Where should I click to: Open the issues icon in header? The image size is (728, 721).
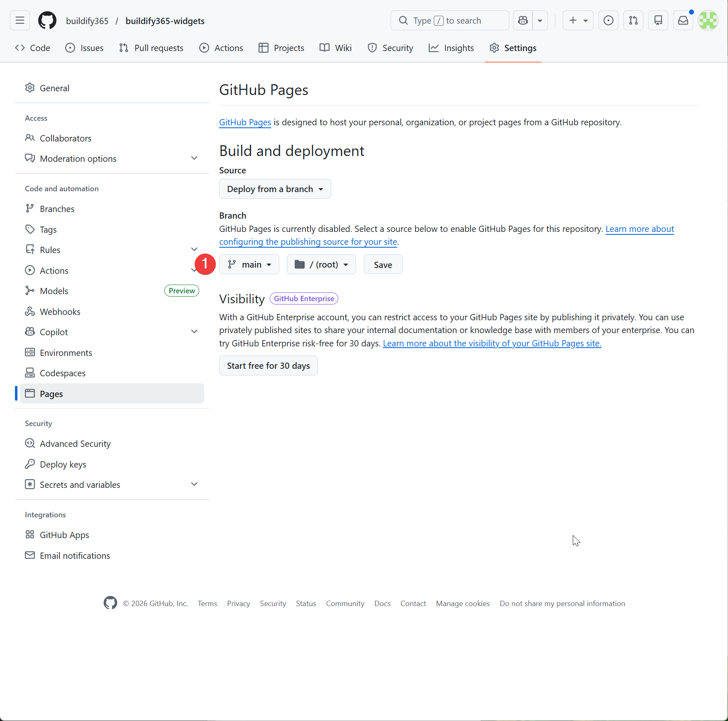point(608,20)
